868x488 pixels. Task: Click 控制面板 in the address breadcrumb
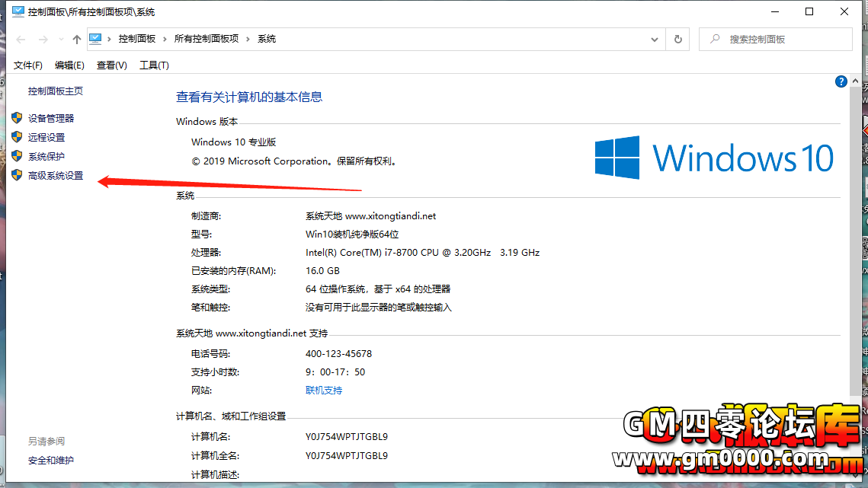[136, 39]
